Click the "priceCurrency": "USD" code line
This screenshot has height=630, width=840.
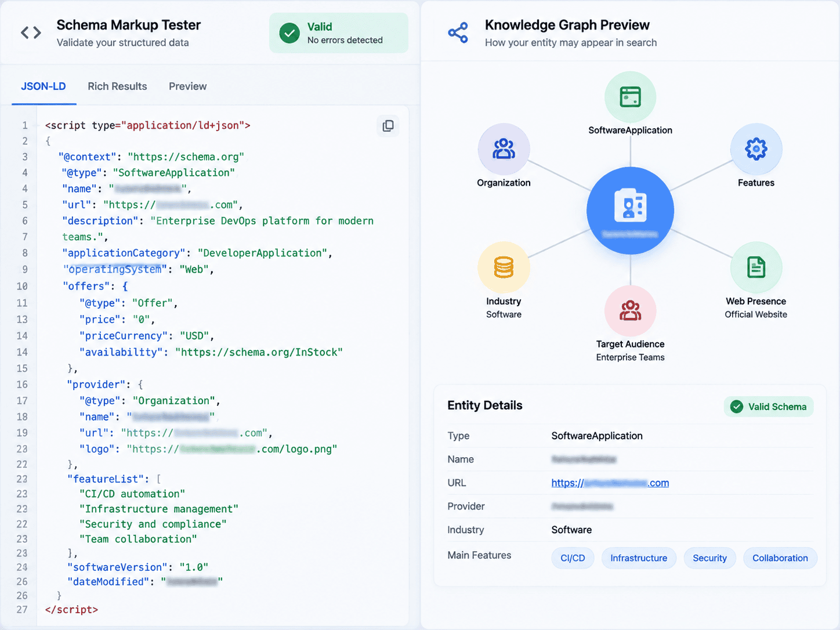tap(147, 336)
